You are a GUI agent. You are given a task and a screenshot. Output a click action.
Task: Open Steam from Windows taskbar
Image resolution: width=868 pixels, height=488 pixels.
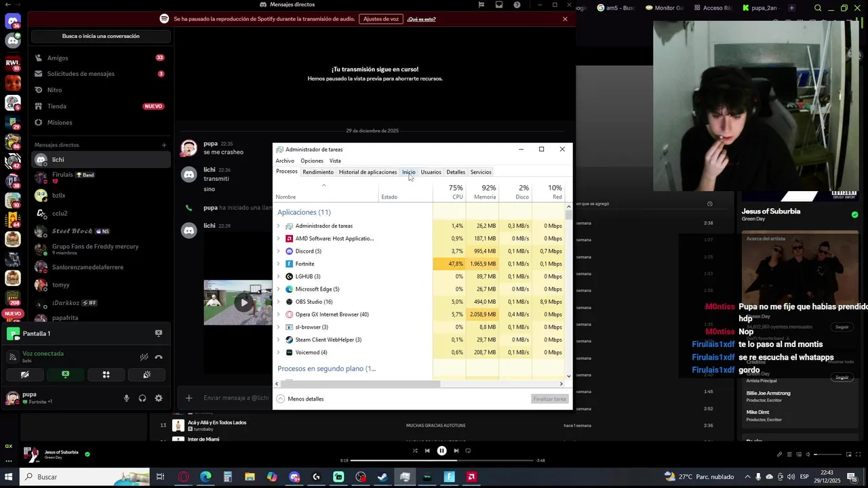tap(382, 477)
